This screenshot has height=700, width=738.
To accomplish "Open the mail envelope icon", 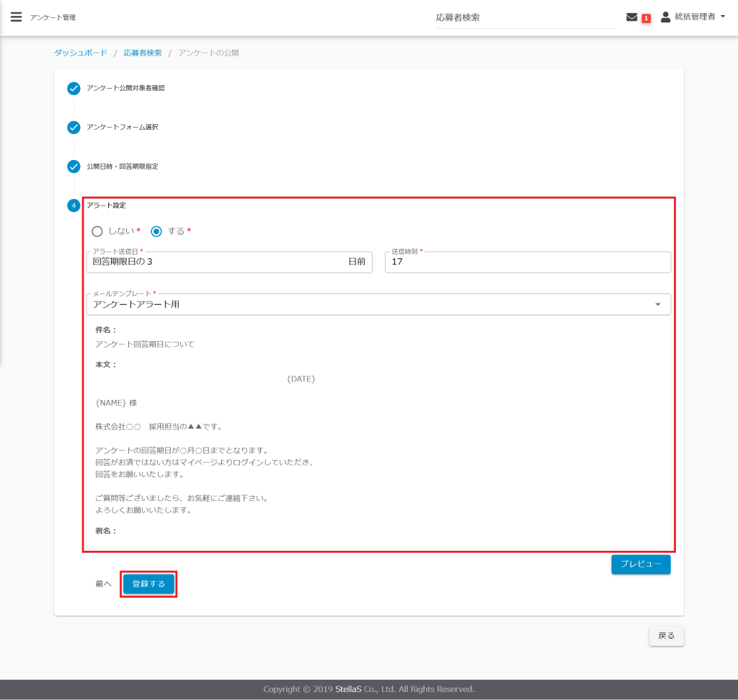I will [x=631, y=17].
